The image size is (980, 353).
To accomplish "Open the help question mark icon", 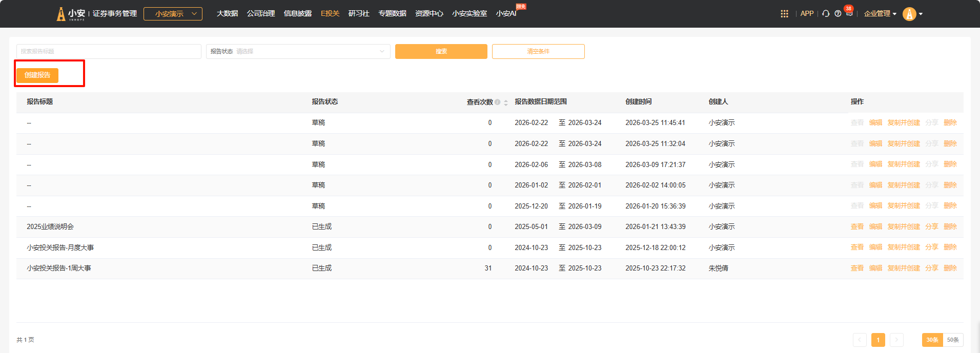I will 838,14.
